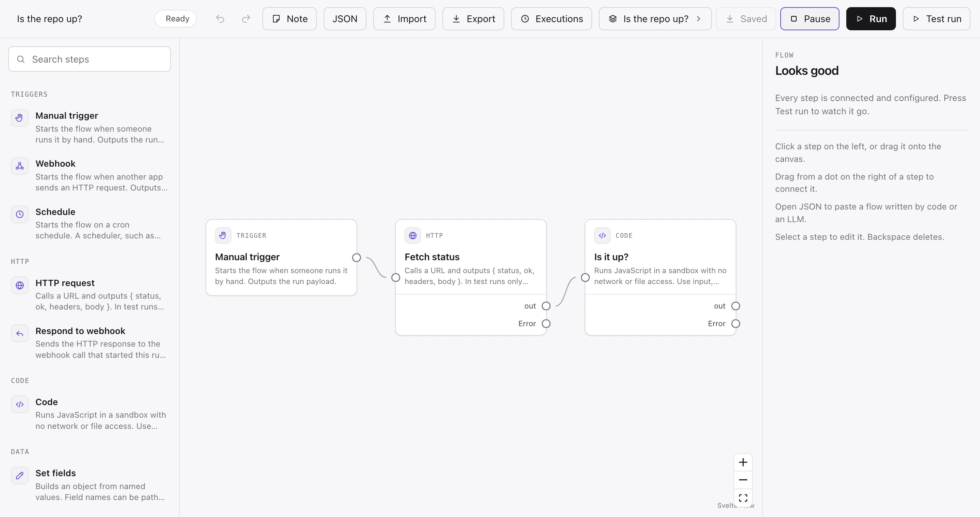Export the current flow

pos(473,19)
